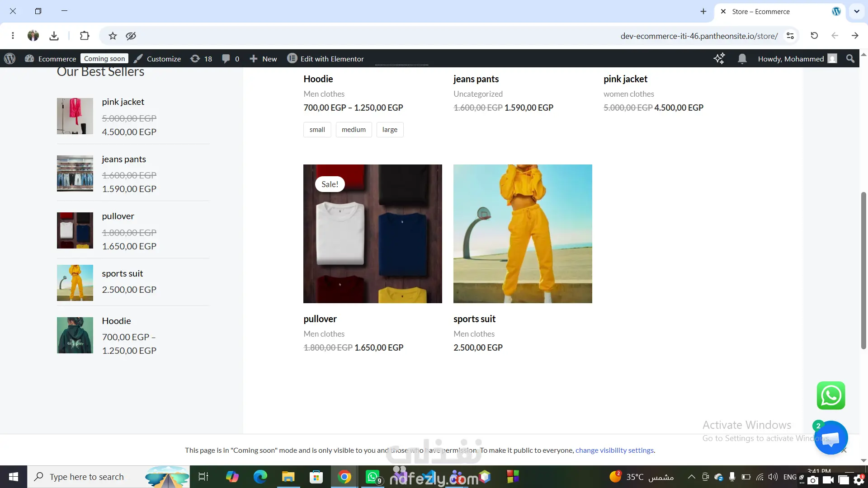Screen dimensions: 868x488
Task: Open the Howdy, Mohammed account menu
Action: 797,59
